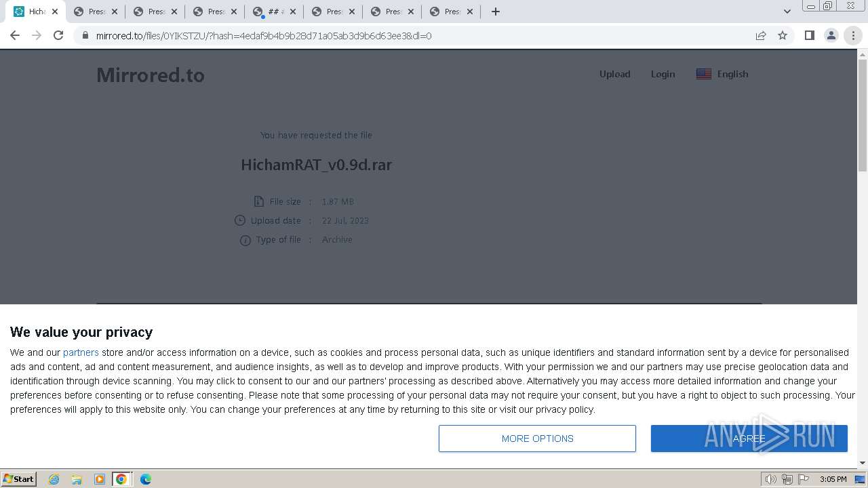868x488 pixels.
Task: Go back to the previous page
Action: tap(15, 35)
